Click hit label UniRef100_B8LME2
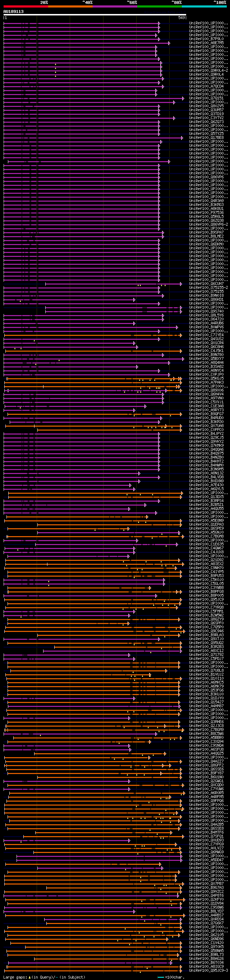230x980 pixels. (206, 236)
